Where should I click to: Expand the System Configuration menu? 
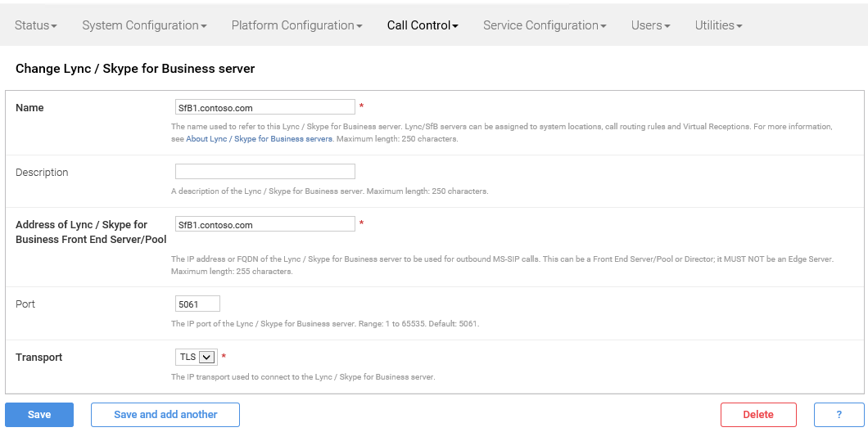(x=144, y=25)
